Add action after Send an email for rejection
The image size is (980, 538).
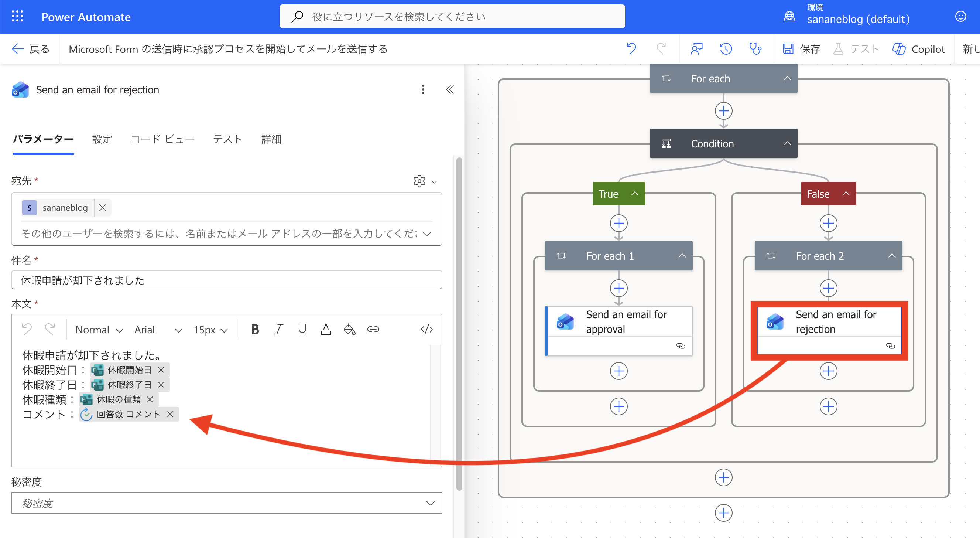(x=828, y=371)
